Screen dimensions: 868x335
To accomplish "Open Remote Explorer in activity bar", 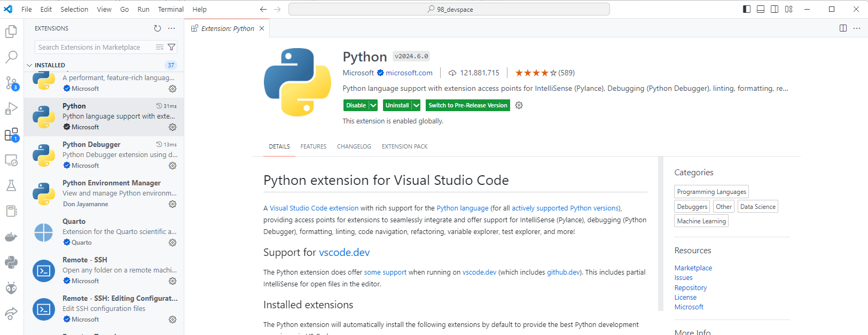I will pyautogui.click(x=11, y=160).
